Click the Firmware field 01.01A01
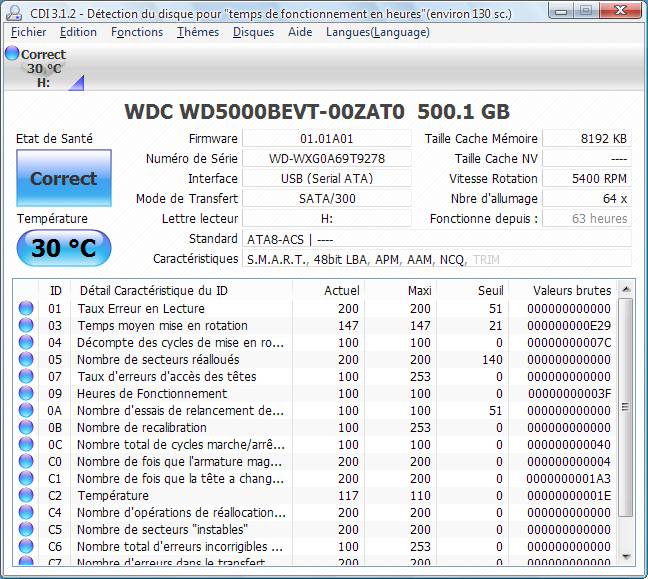Viewport: 648px width, 579px height. point(326,138)
